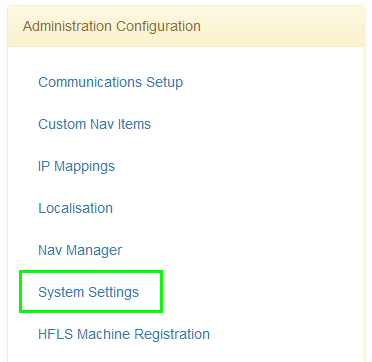This screenshot has width=372, height=362.
Task: Open Nav Manager
Action: click(80, 250)
